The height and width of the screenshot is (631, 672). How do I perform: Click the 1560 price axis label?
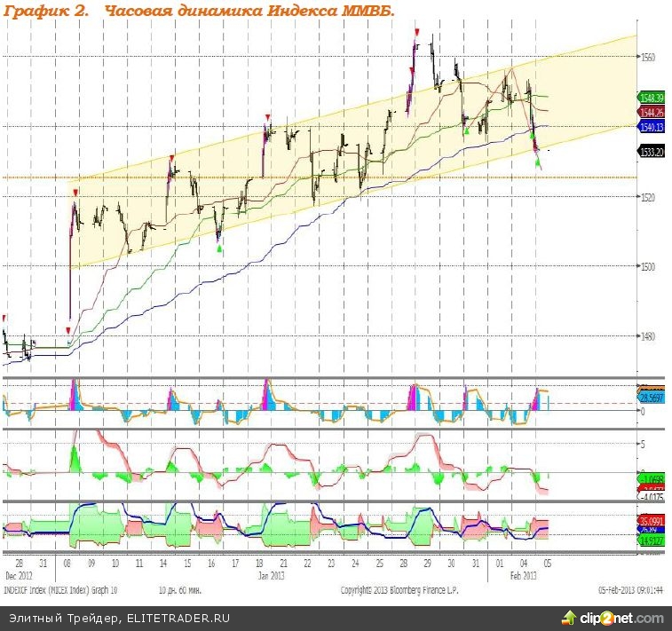647,57
